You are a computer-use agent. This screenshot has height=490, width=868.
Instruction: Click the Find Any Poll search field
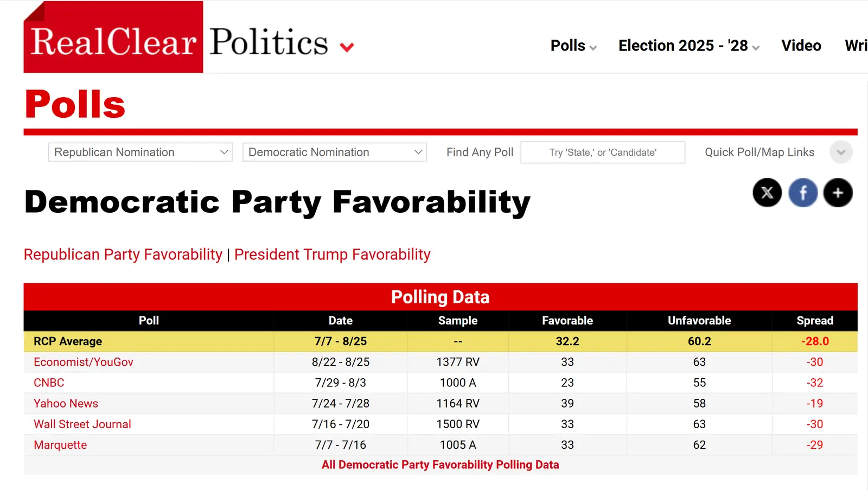[602, 152]
